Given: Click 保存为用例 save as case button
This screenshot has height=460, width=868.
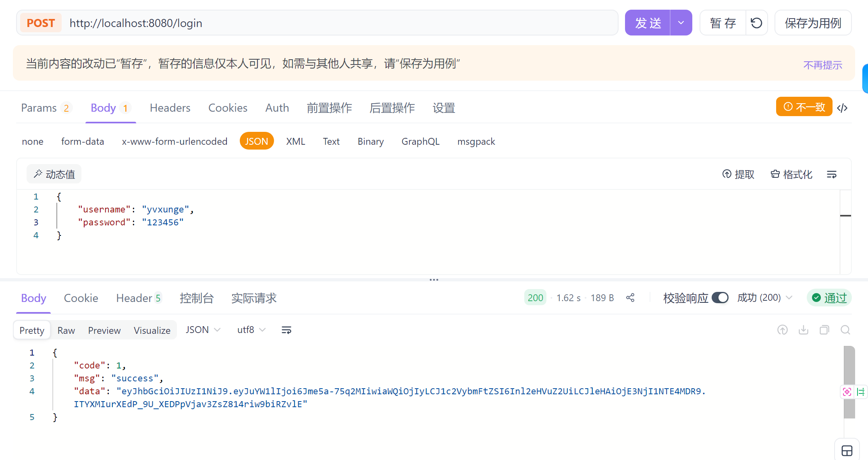Looking at the screenshot, I should click(x=813, y=23).
